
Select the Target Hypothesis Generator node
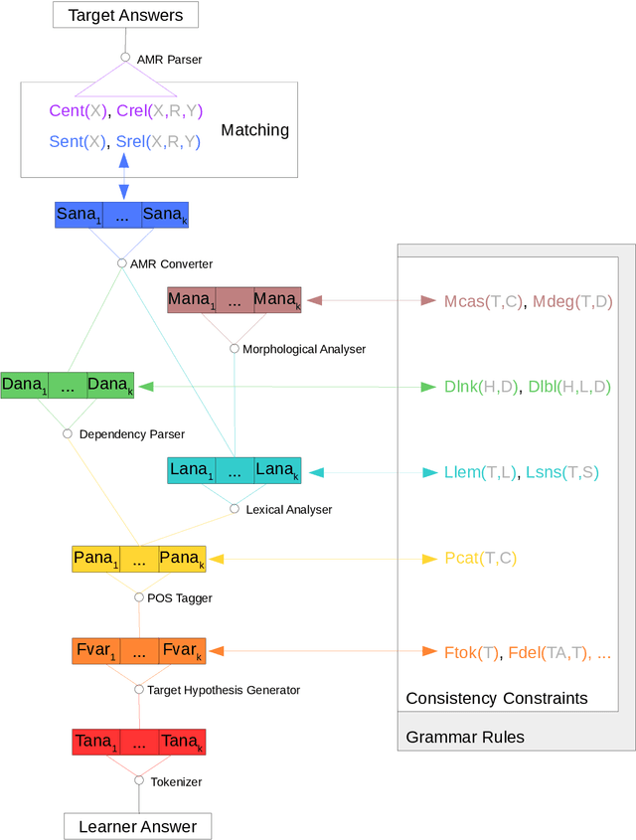point(139,689)
